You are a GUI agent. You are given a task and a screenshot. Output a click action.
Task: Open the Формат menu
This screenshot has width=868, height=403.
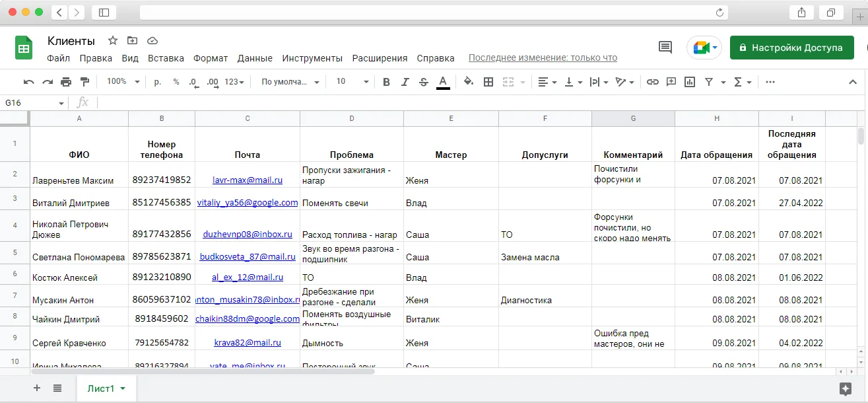pyautogui.click(x=211, y=58)
